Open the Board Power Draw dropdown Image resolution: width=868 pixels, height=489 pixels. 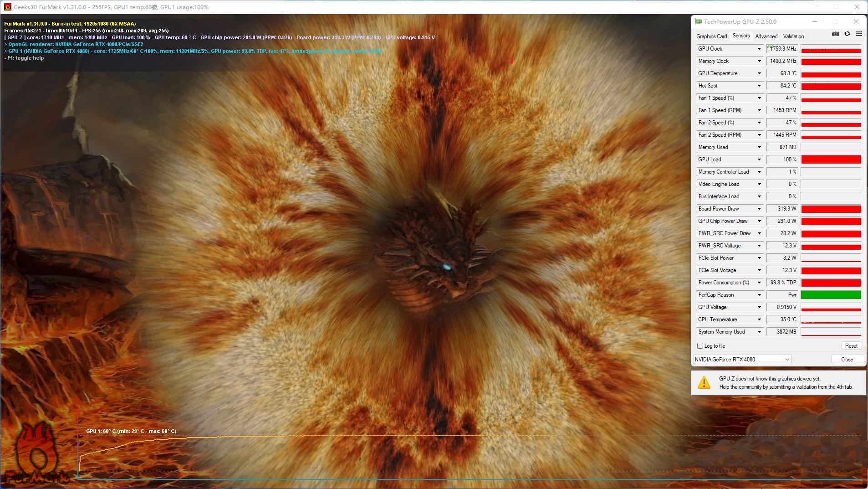point(759,209)
